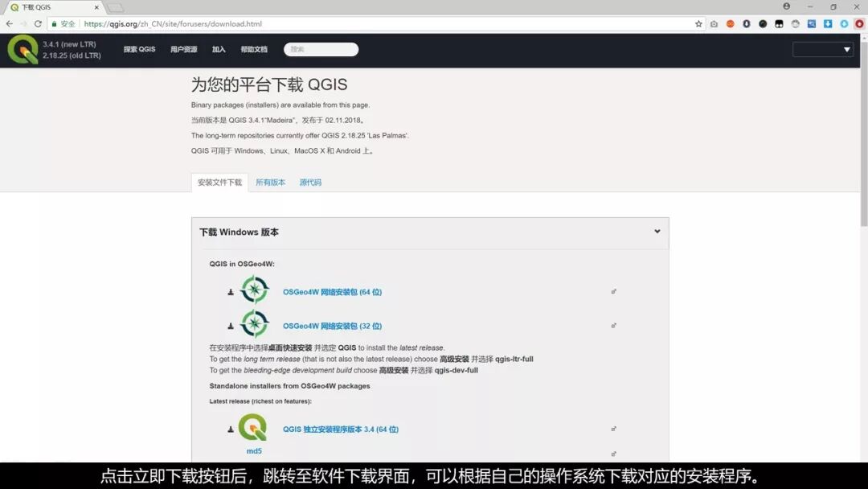
Task: Open the camera screenshot extension icon
Action: pyautogui.click(x=714, y=24)
